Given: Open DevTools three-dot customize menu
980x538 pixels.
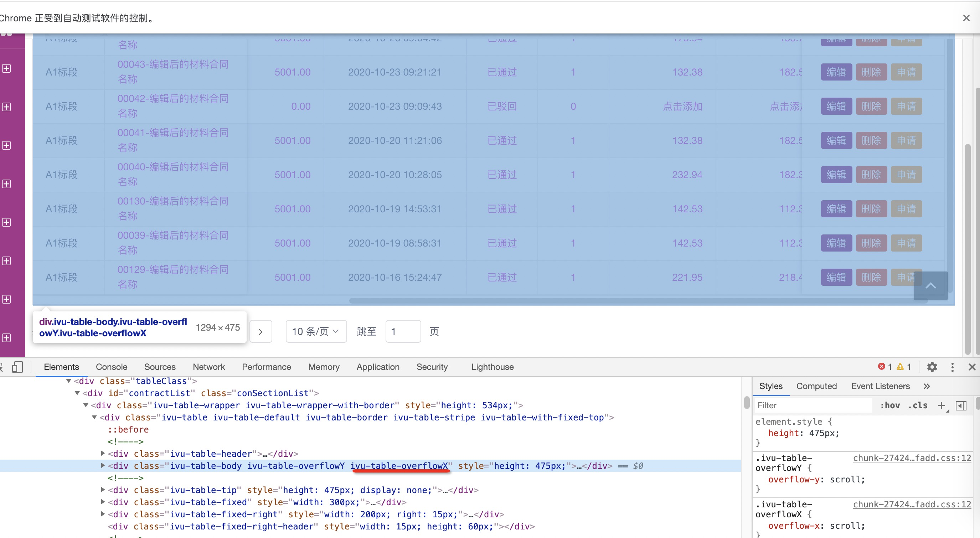Looking at the screenshot, I should pos(952,367).
